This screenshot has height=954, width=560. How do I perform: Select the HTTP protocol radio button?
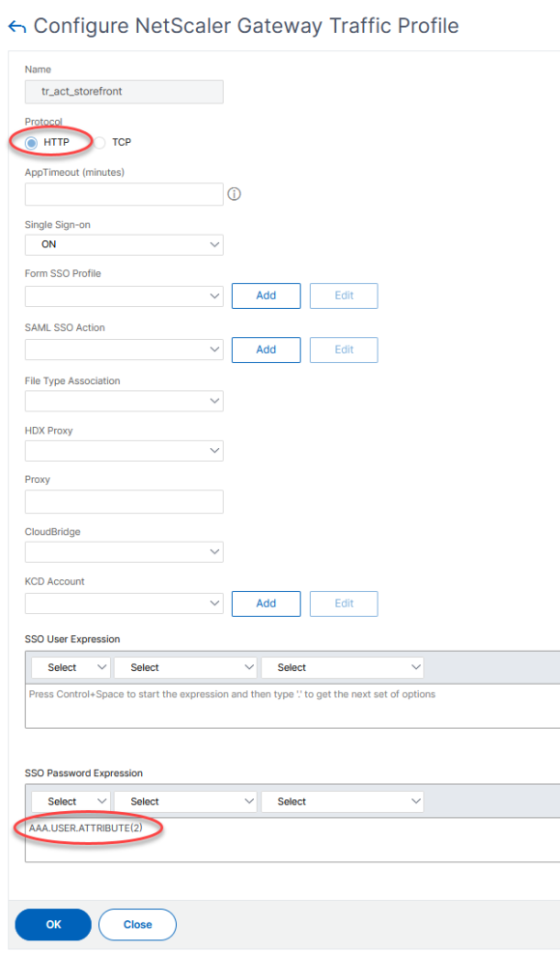coord(30,142)
